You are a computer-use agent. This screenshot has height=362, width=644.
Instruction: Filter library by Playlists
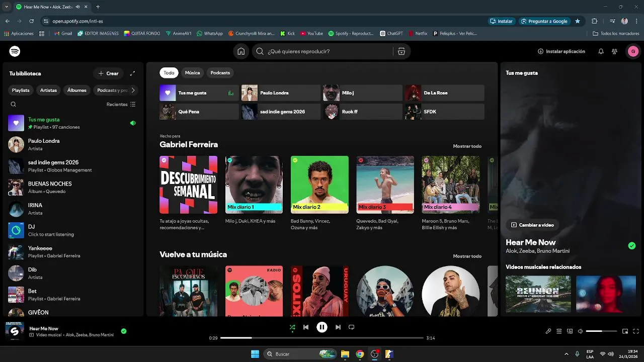tap(21, 90)
